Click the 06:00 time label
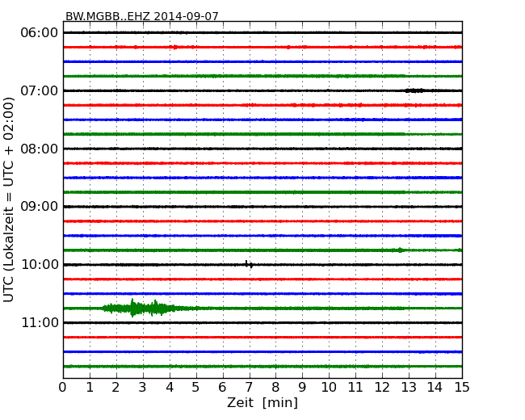The height and width of the screenshot is (420, 525). coord(40,33)
